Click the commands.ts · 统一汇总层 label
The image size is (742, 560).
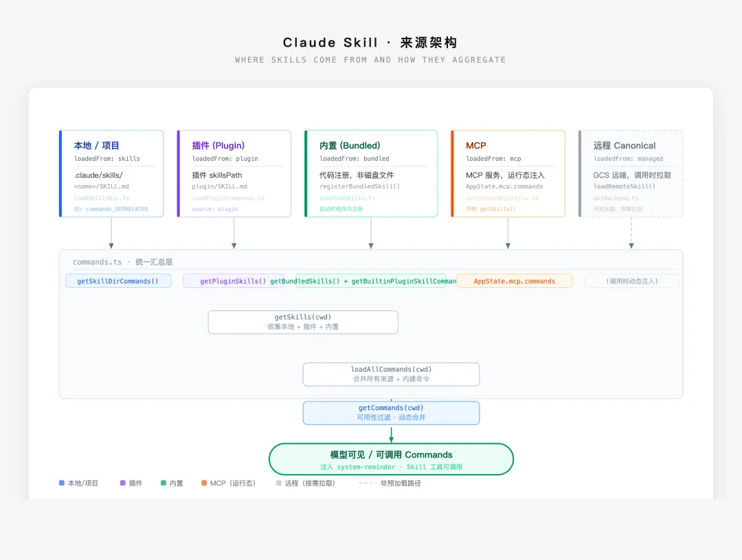(122, 262)
